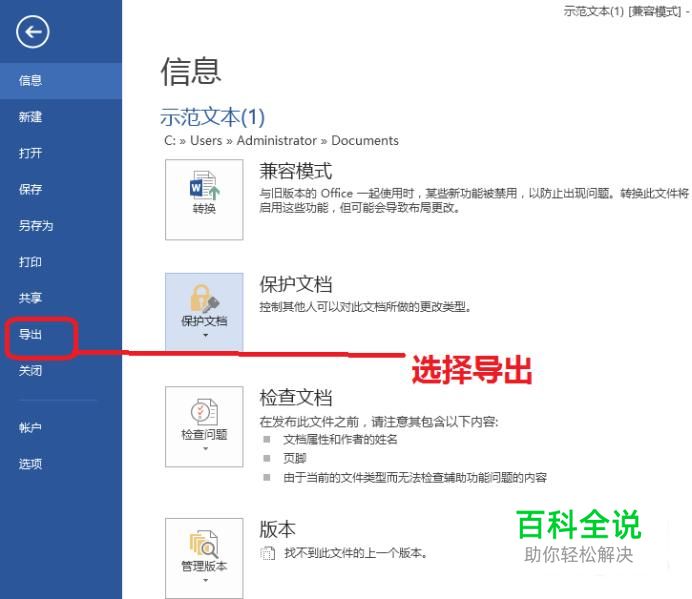
Task: Open 另存为 in the sidebar
Action: coord(36,226)
